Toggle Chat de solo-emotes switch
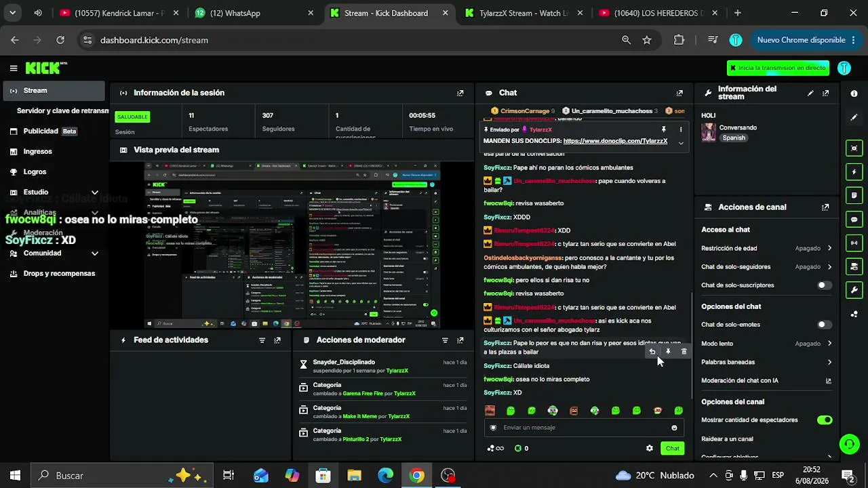The height and width of the screenshot is (488, 868). (x=824, y=325)
